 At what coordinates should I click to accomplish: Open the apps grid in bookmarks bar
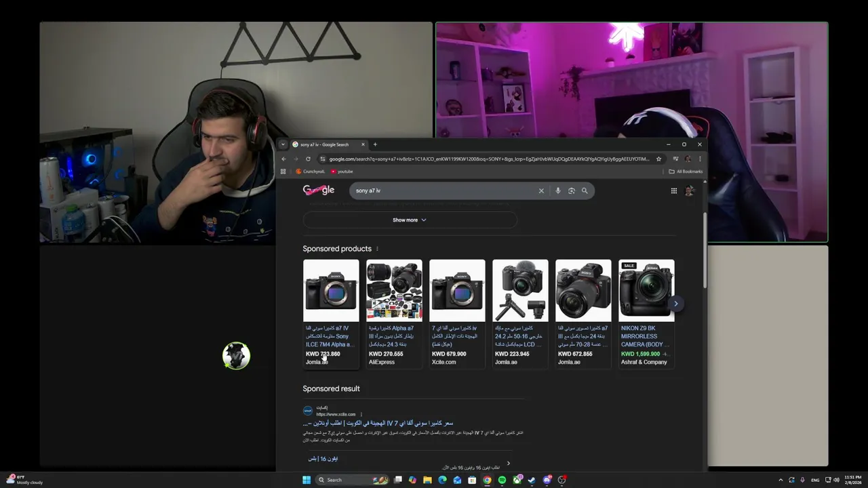pos(283,171)
